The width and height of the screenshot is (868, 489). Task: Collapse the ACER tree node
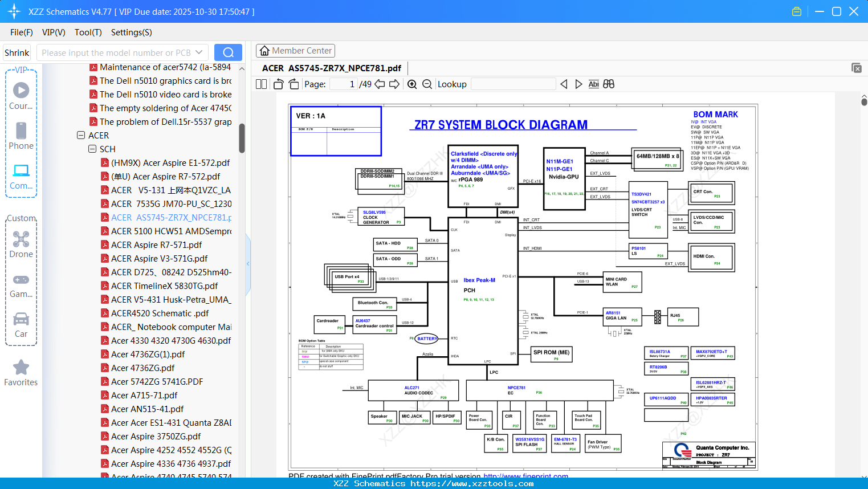[81, 136]
